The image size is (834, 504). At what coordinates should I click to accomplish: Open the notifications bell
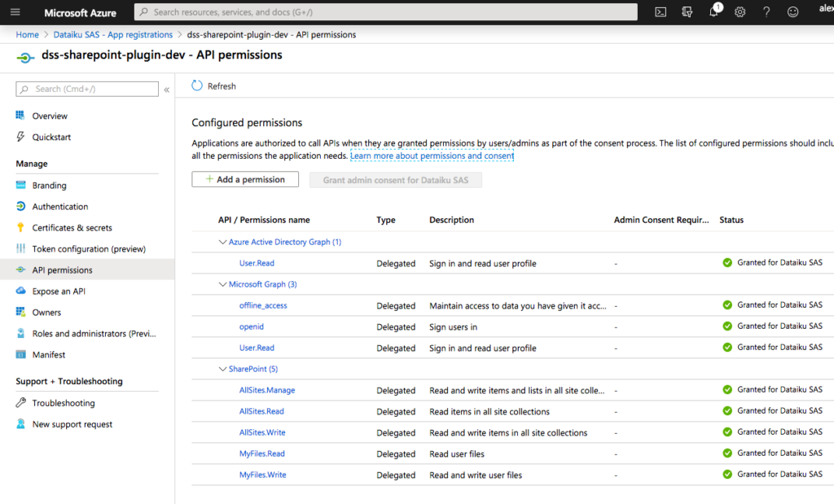click(712, 11)
